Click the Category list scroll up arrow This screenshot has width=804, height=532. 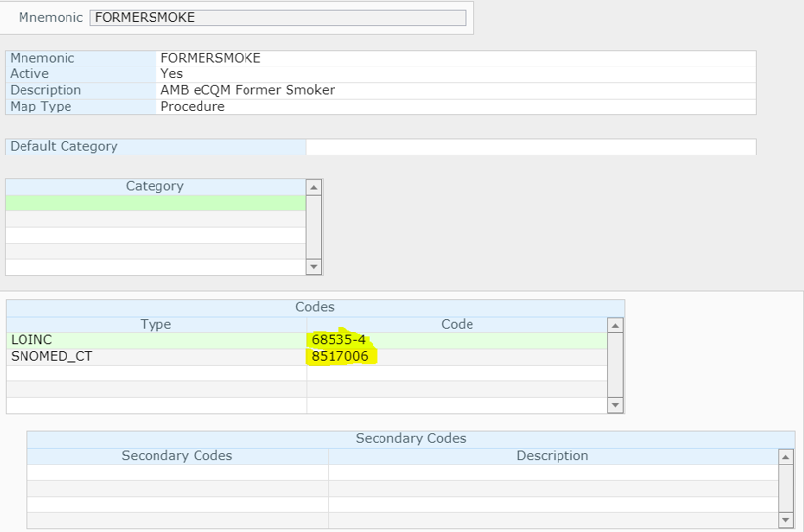pos(314,187)
